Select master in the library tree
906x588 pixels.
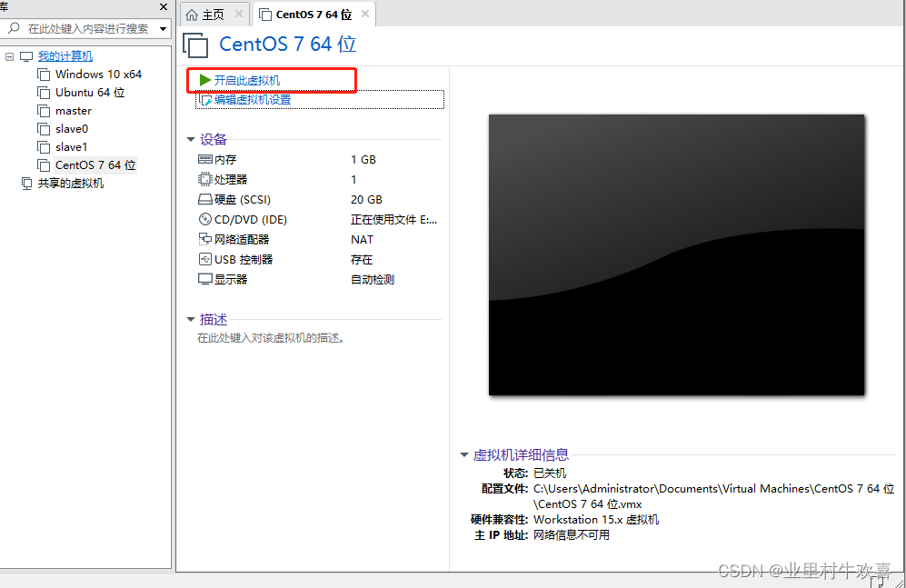74,111
